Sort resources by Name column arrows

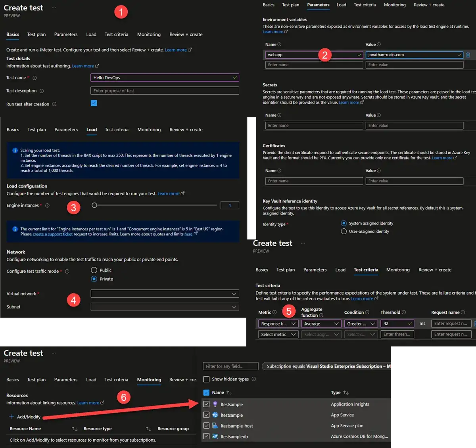tap(229, 392)
